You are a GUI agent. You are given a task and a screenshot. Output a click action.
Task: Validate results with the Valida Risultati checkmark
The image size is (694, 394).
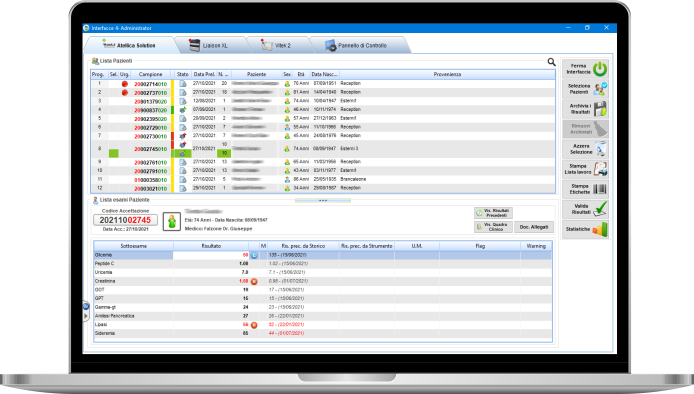coord(600,209)
